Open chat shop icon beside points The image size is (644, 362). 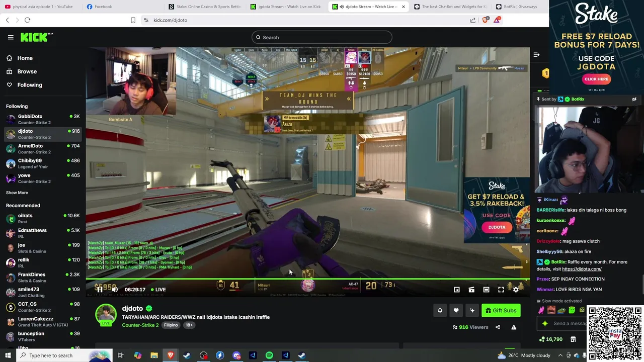click(x=573, y=339)
